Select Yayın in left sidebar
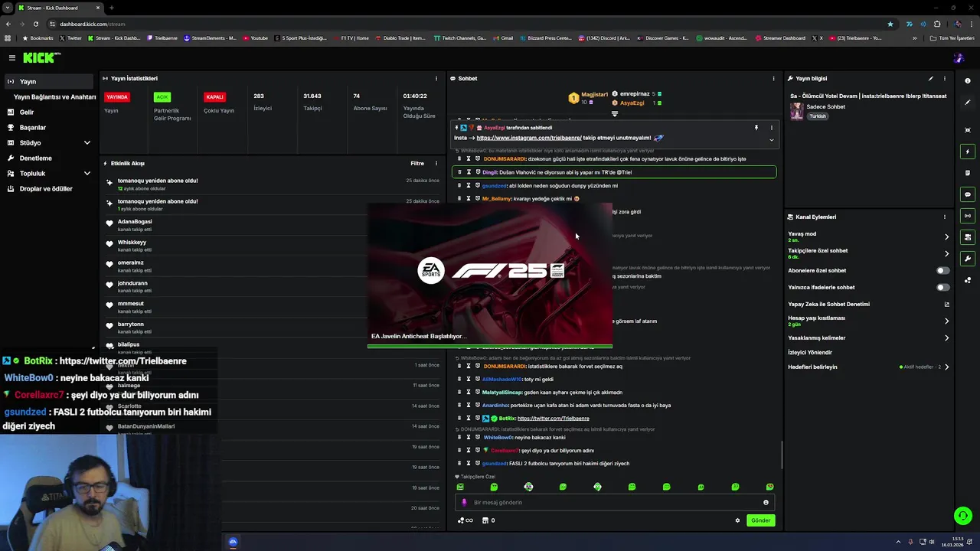 click(48, 81)
